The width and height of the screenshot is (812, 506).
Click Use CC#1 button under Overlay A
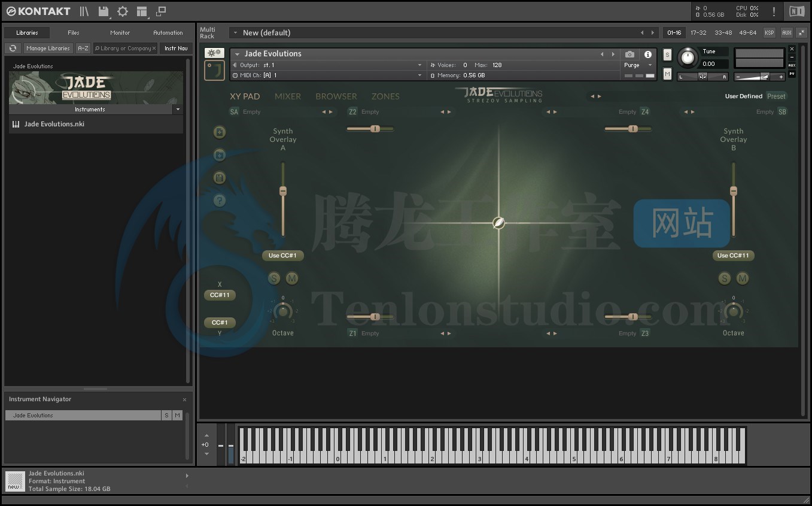click(283, 256)
